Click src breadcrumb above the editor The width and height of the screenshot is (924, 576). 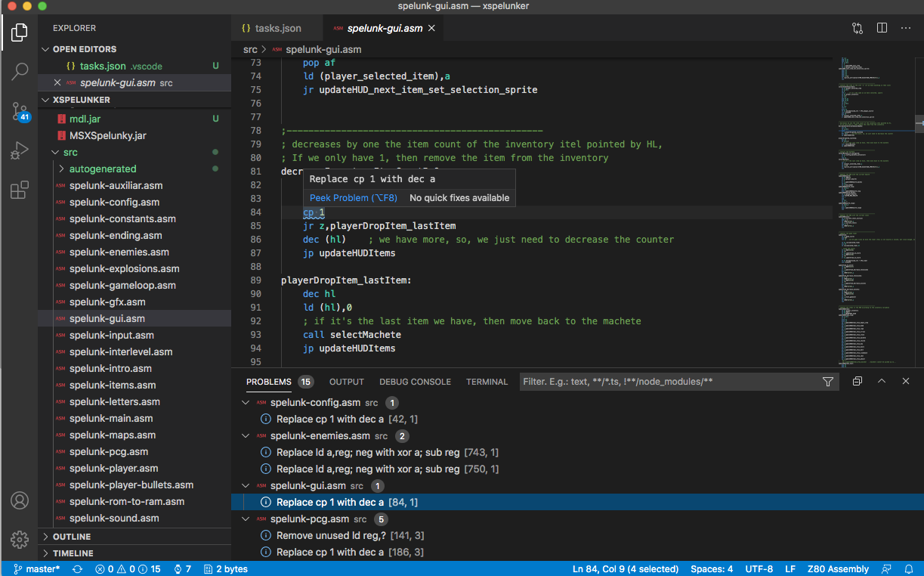250,49
